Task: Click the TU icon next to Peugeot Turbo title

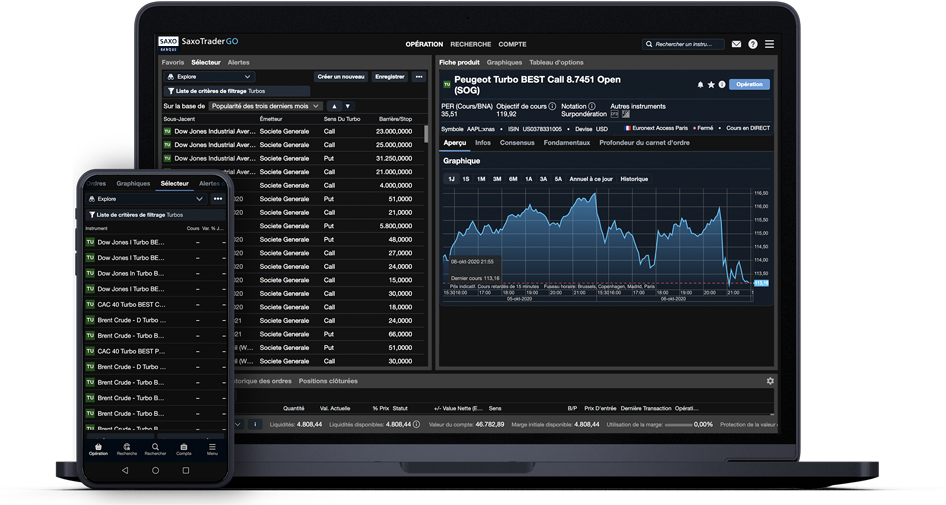Action: coord(447,84)
